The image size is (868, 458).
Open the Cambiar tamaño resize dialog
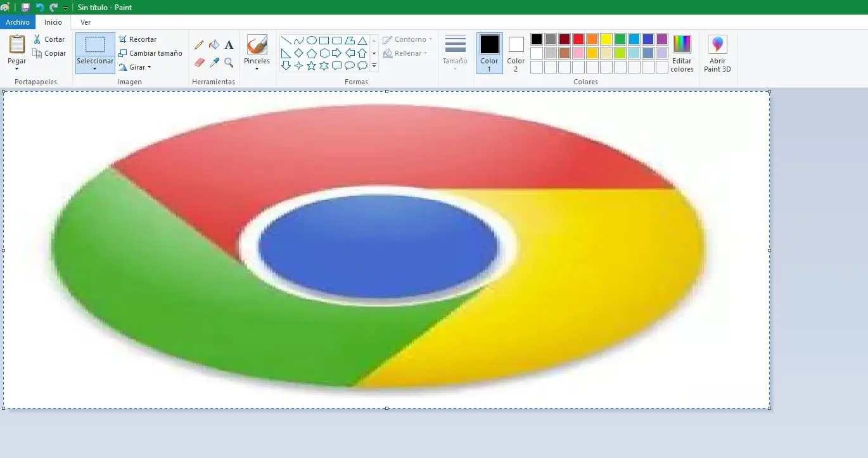pos(150,53)
